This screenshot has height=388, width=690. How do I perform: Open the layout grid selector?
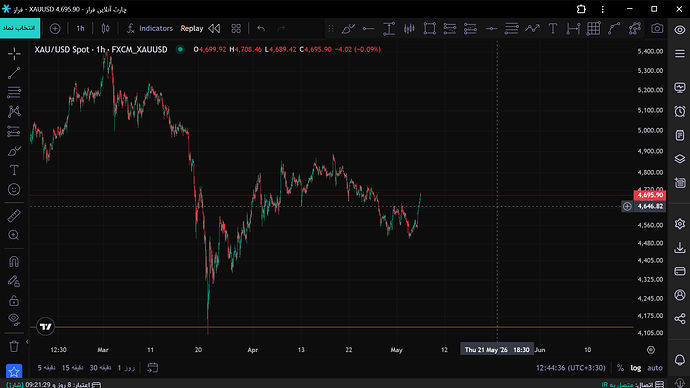click(x=236, y=29)
